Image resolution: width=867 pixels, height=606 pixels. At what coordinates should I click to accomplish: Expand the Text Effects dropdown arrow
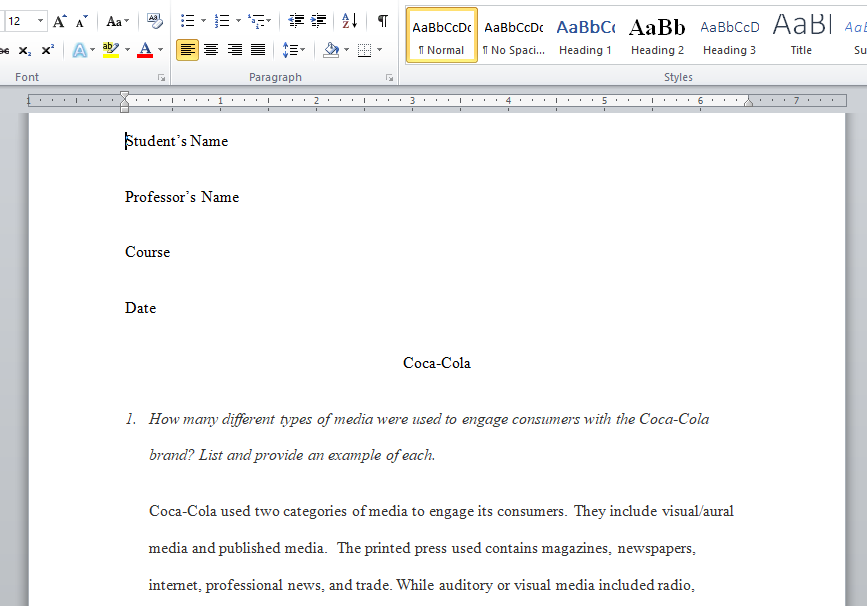point(92,50)
